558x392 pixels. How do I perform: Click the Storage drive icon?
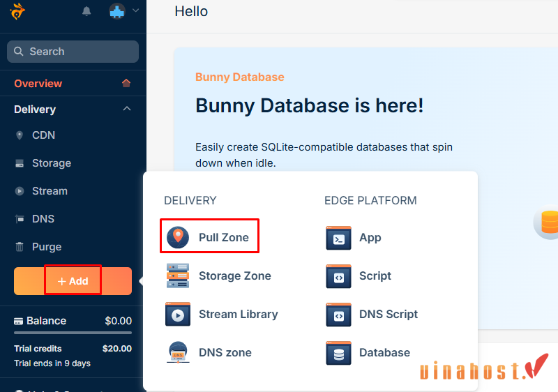coord(20,163)
